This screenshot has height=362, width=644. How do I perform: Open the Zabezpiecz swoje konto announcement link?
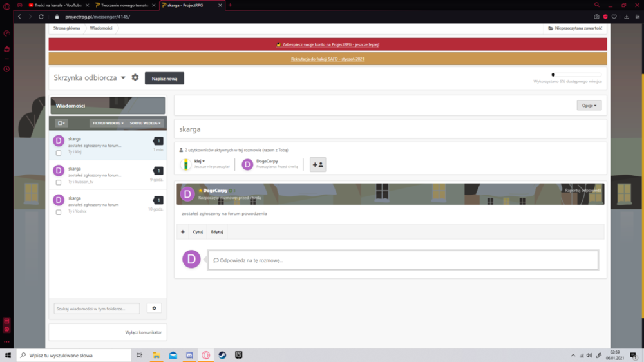point(330,44)
